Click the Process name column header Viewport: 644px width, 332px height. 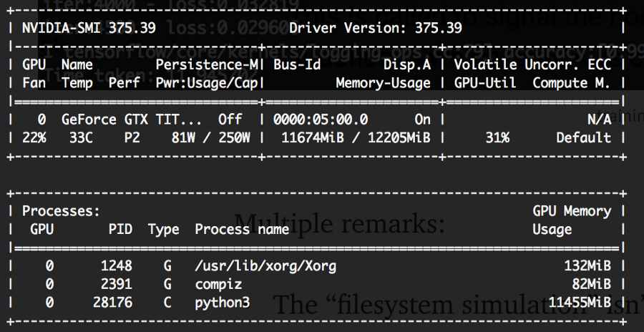click(242, 229)
